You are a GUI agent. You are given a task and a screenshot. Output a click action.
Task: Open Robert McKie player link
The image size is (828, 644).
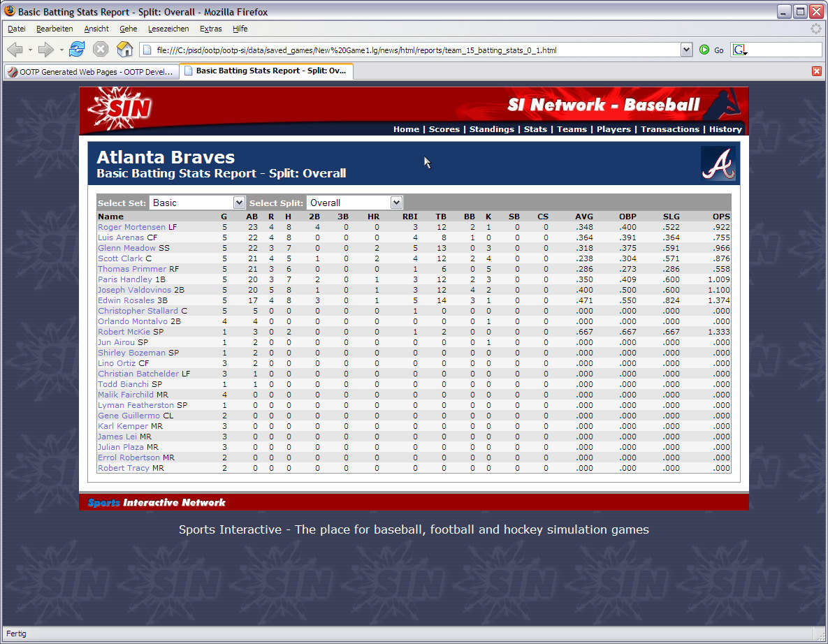click(124, 332)
